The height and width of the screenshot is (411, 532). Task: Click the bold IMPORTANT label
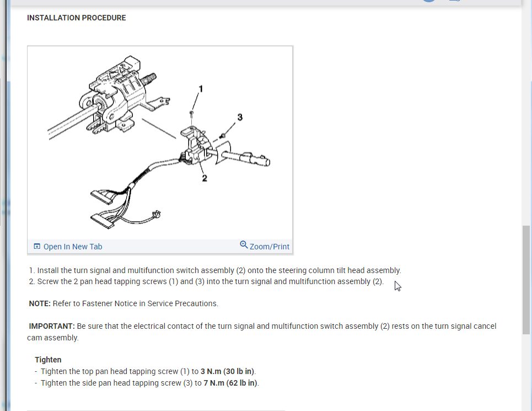click(52, 326)
